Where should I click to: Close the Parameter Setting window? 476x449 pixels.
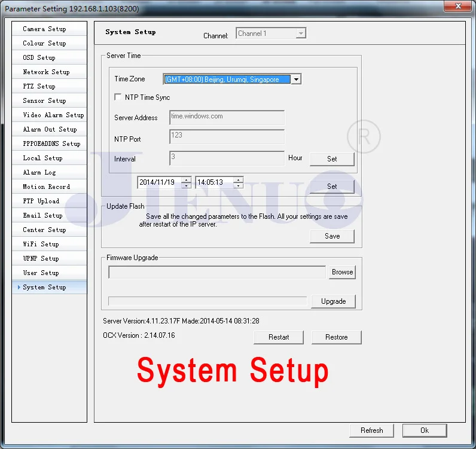[x=459, y=6]
